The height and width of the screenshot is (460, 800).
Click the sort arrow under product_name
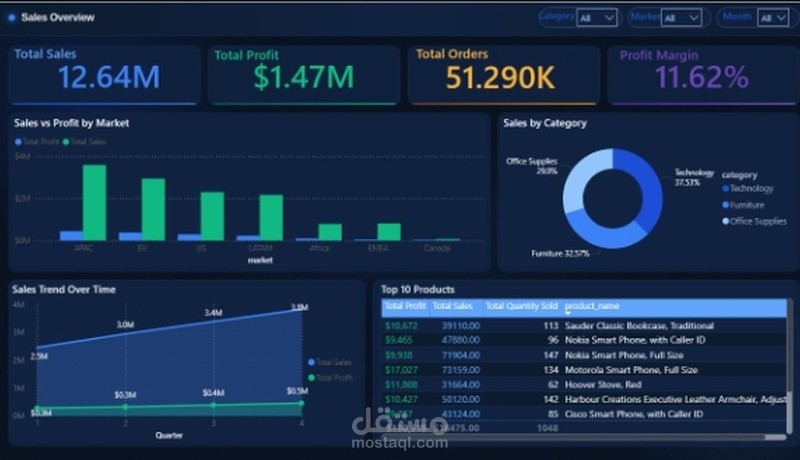(x=568, y=313)
